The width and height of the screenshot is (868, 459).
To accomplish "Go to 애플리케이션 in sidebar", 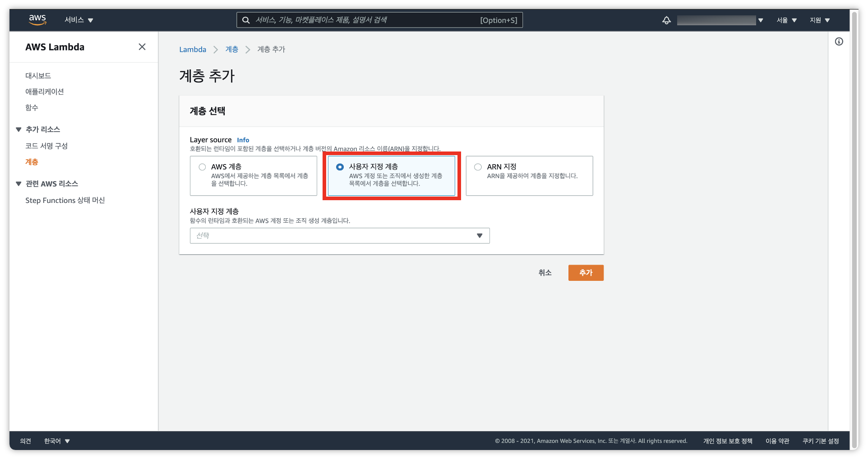I will 45,92.
